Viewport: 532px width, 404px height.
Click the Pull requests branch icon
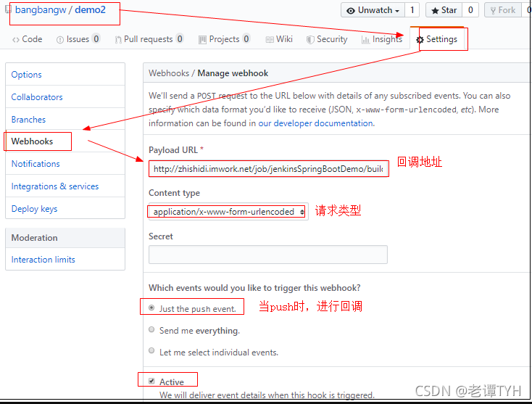[118, 40]
